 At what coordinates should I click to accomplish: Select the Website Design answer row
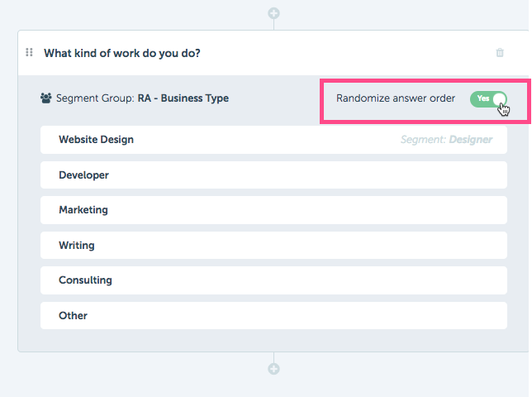pos(273,140)
